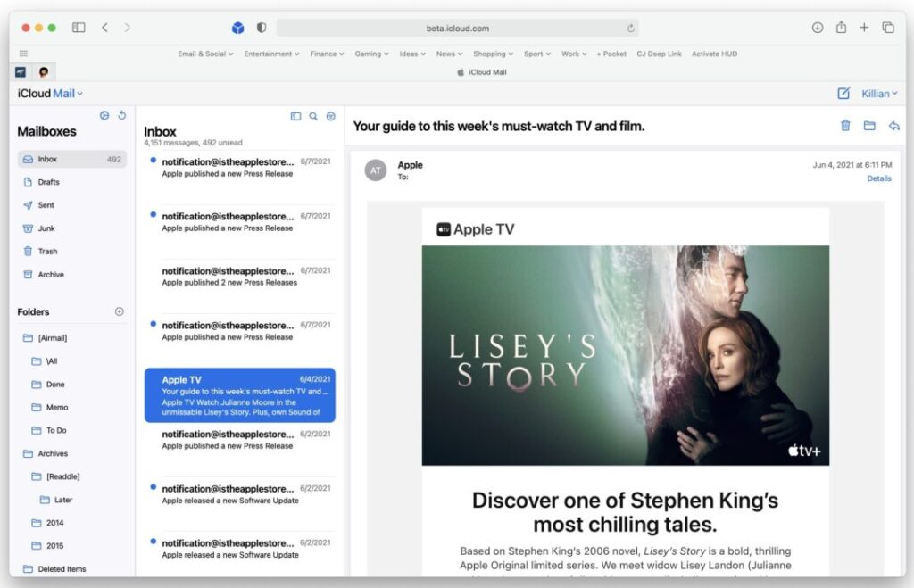The image size is (914, 588).
Task: Go forward in Safari history
Action: click(127, 28)
